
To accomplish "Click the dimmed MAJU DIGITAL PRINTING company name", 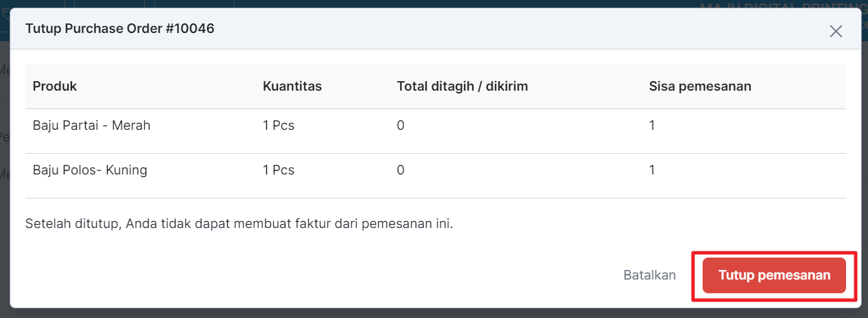I will [x=782, y=5].
